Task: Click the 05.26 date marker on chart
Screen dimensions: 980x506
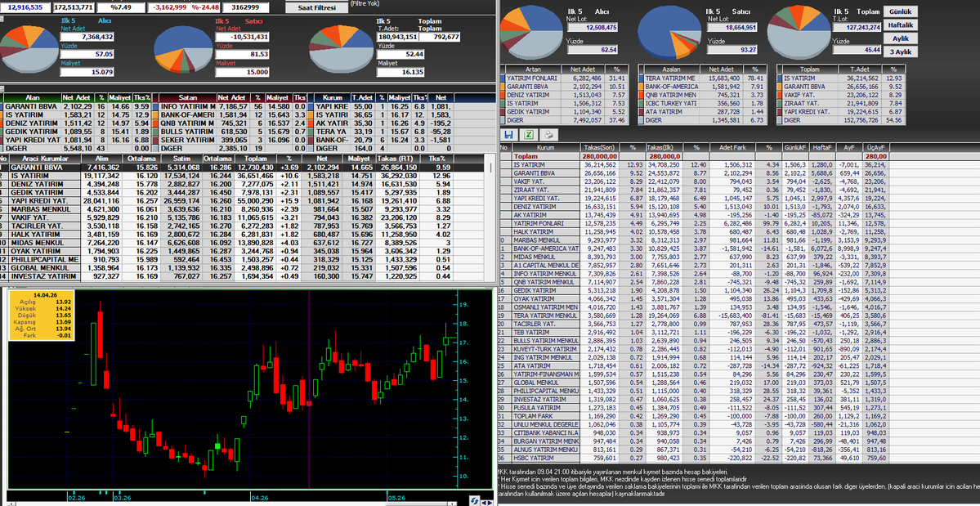Action: (396, 497)
